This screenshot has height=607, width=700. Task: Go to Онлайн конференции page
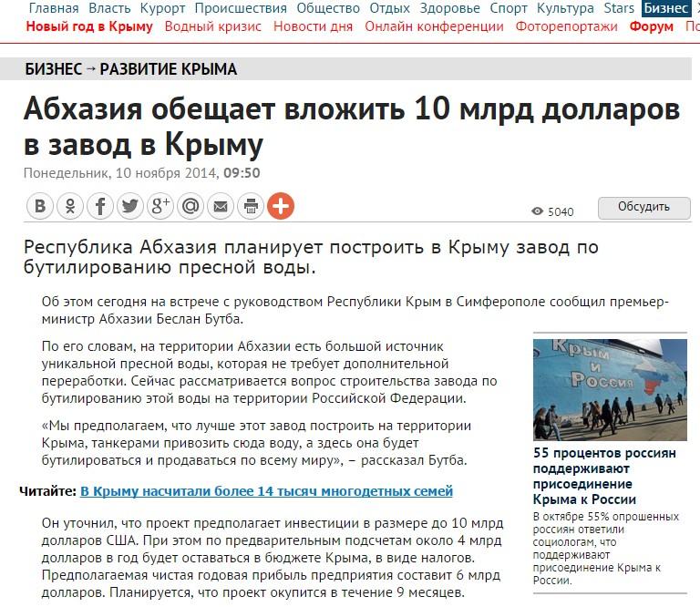click(x=434, y=26)
